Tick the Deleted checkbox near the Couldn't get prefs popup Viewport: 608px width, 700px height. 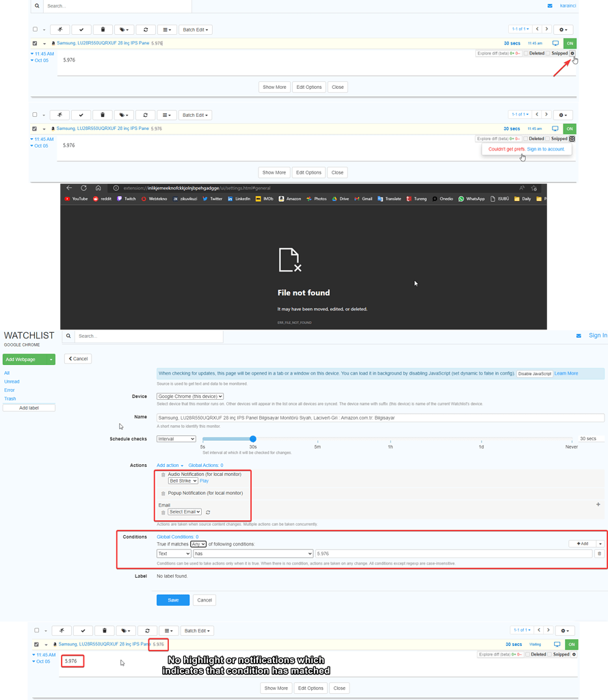[x=525, y=139]
